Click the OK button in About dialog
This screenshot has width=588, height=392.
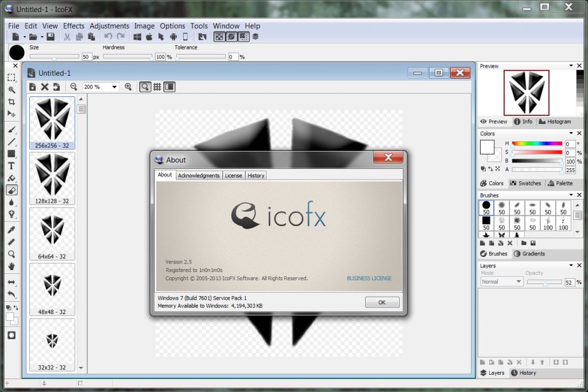click(x=382, y=302)
